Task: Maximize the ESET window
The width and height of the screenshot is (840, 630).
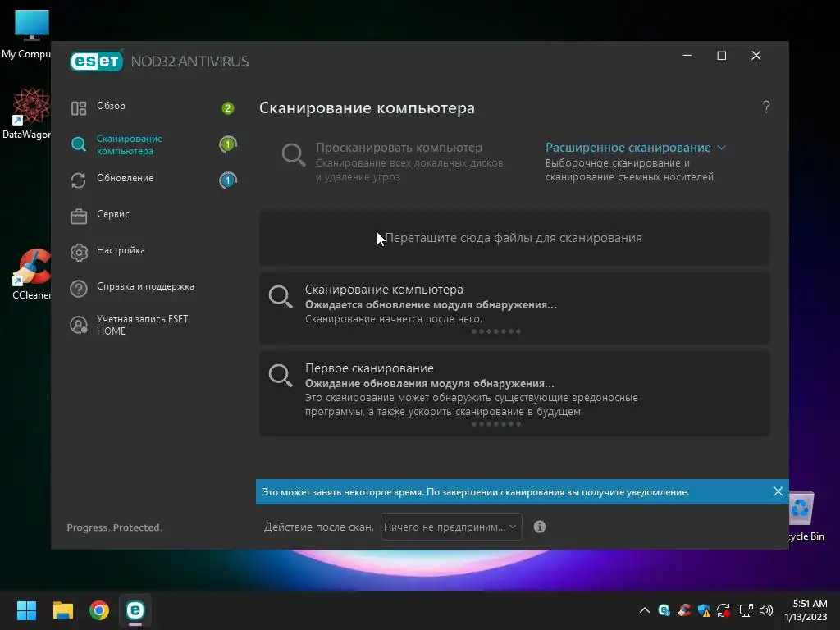Action: (x=722, y=56)
